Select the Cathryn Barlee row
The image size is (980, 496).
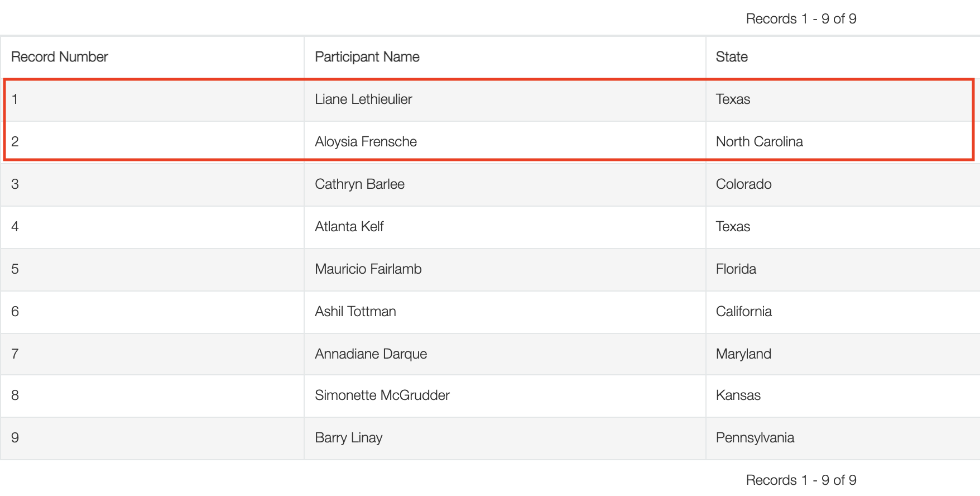359,184
